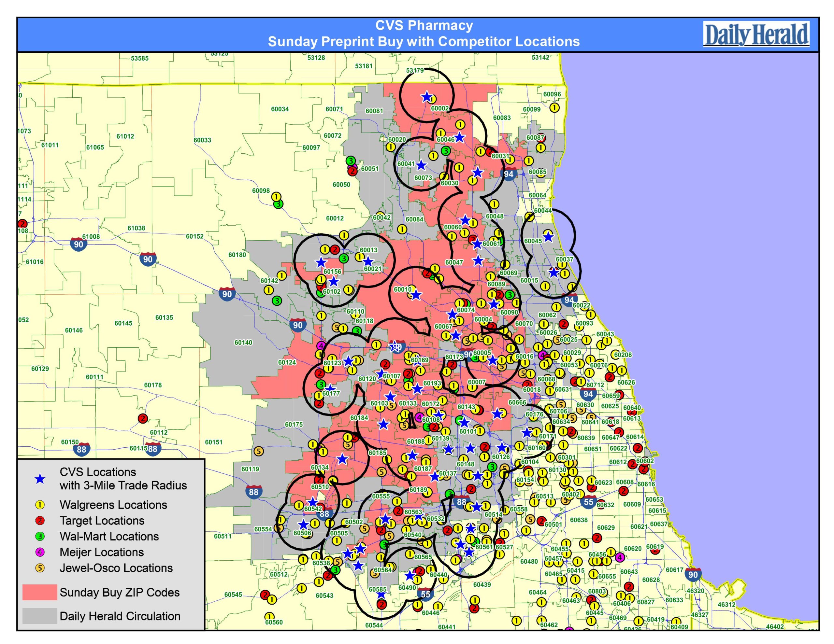Screen dimensions: 834x644
Task: Click the red Target legend marker
Action: pyautogui.click(x=40, y=521)
